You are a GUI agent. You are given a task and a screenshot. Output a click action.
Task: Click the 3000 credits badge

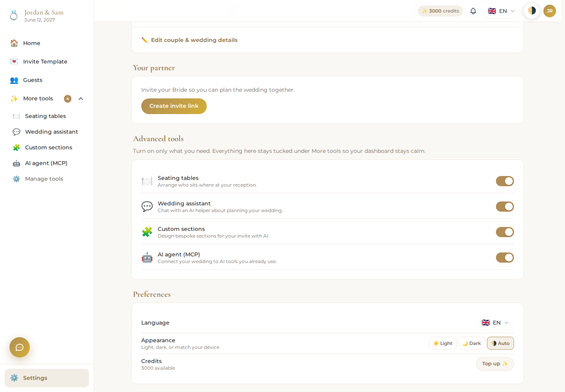440,11
